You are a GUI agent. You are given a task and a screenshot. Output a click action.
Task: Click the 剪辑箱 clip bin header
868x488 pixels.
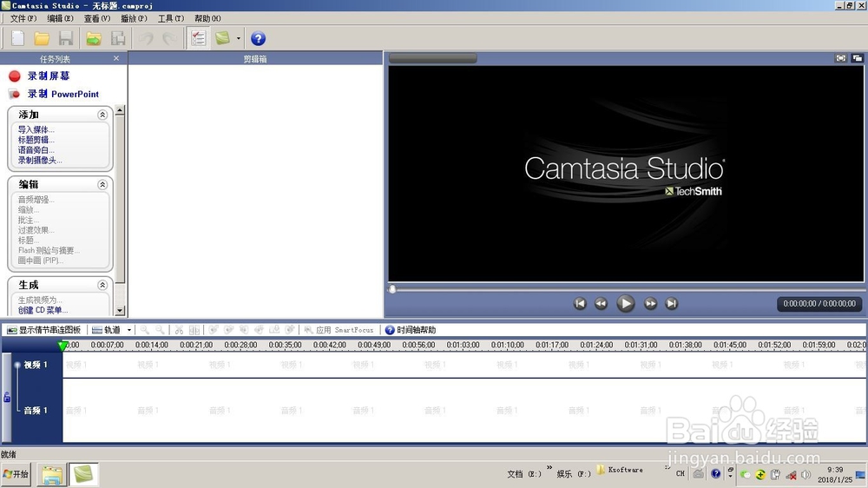click(x=255, y=58)
